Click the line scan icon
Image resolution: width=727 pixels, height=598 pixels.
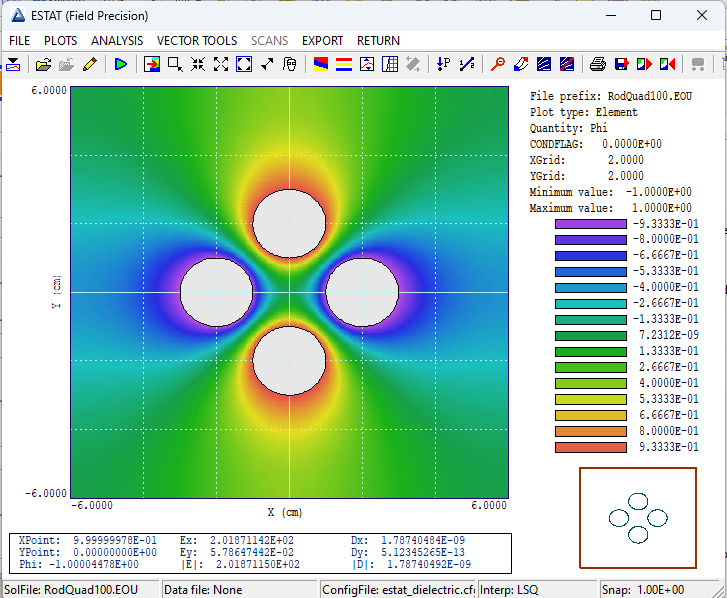(x=466, y=64)
